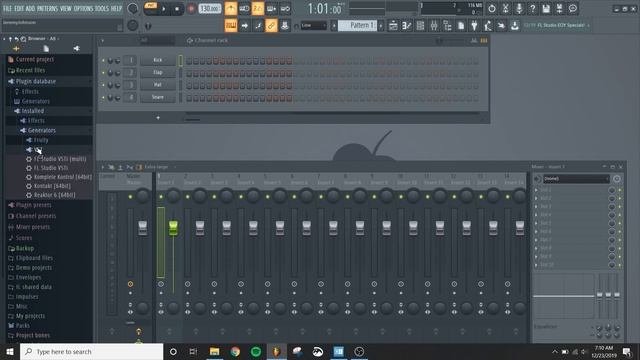This screenshot has height=360, width=640.
Task: Open the Pattern 1 selector
Action: pos(357,25)
